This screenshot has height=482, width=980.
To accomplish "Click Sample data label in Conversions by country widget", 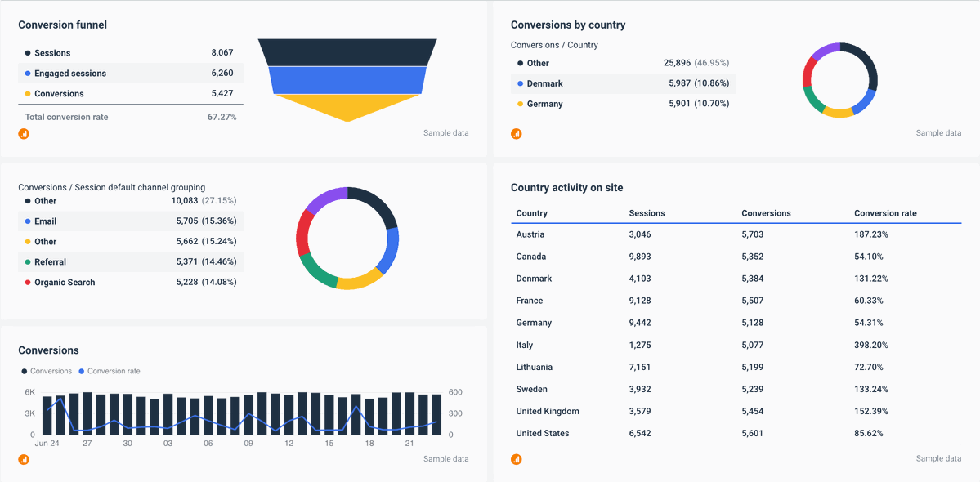I will pyautogui.click(x=939, y=133).
